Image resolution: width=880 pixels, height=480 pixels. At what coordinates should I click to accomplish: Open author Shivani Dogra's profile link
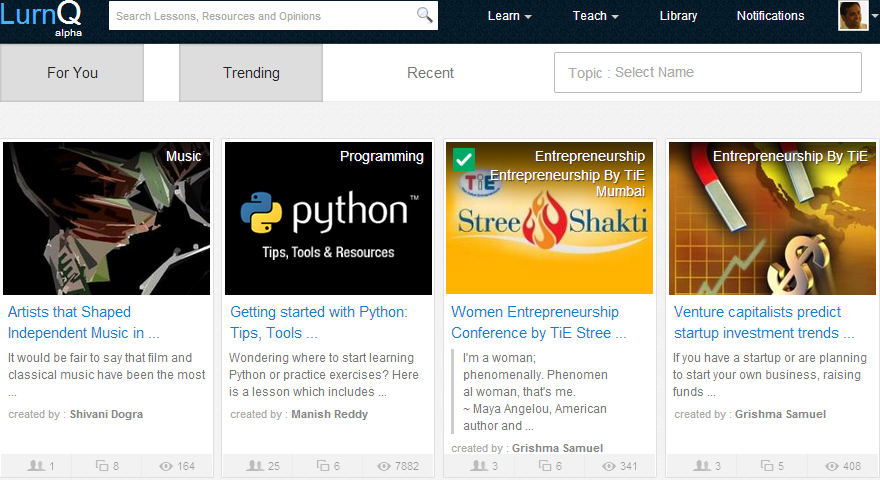[106, 414]
